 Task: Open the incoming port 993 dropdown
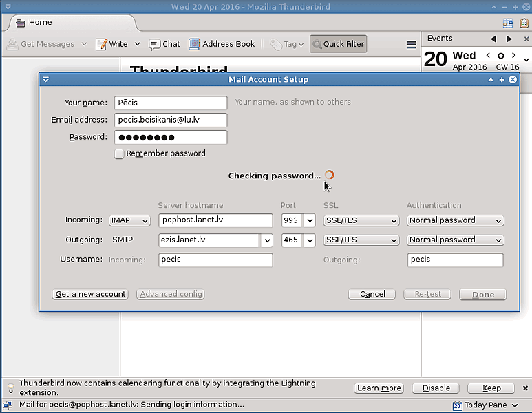tap(310, 220)
